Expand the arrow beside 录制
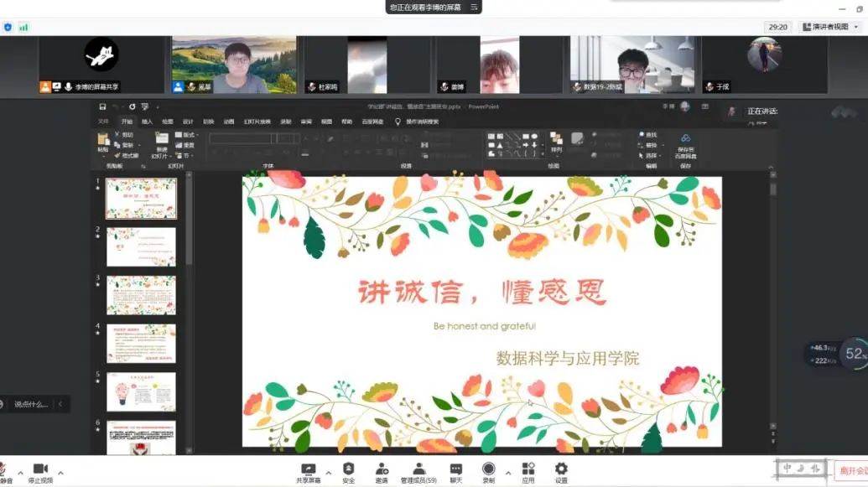Viewport: 868px width, 487px height. pyautogui.click(x=507, y=470)
